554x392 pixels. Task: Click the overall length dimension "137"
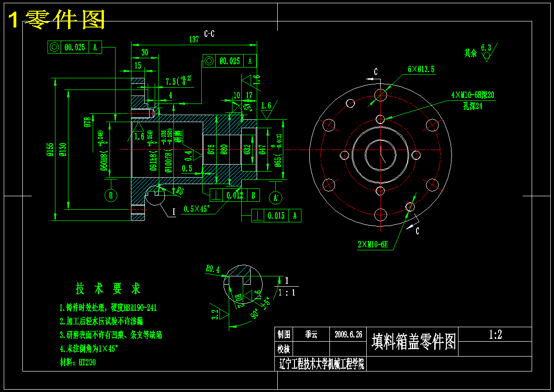pyautogui.click(x=194, y=39)
